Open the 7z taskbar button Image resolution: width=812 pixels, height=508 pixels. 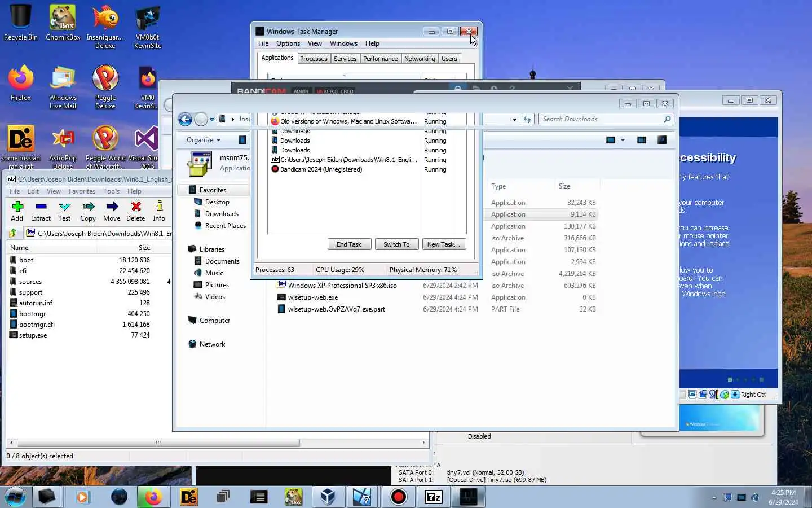(433, 497)
